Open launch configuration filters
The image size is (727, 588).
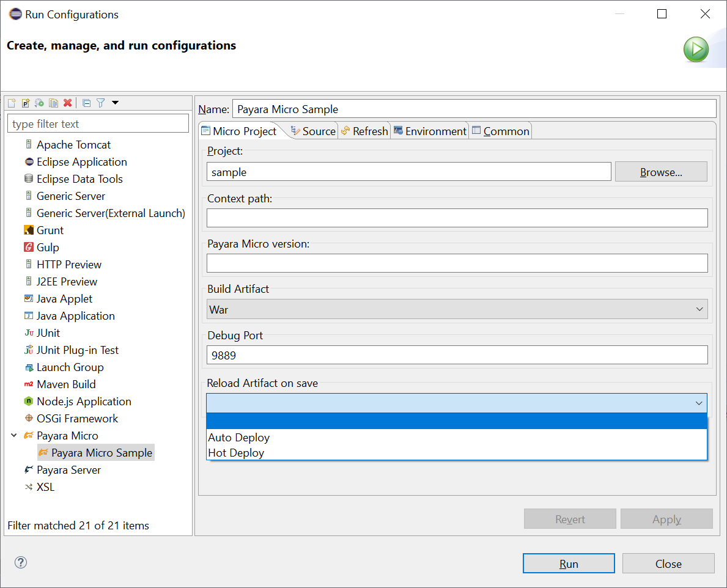[100, 103]
